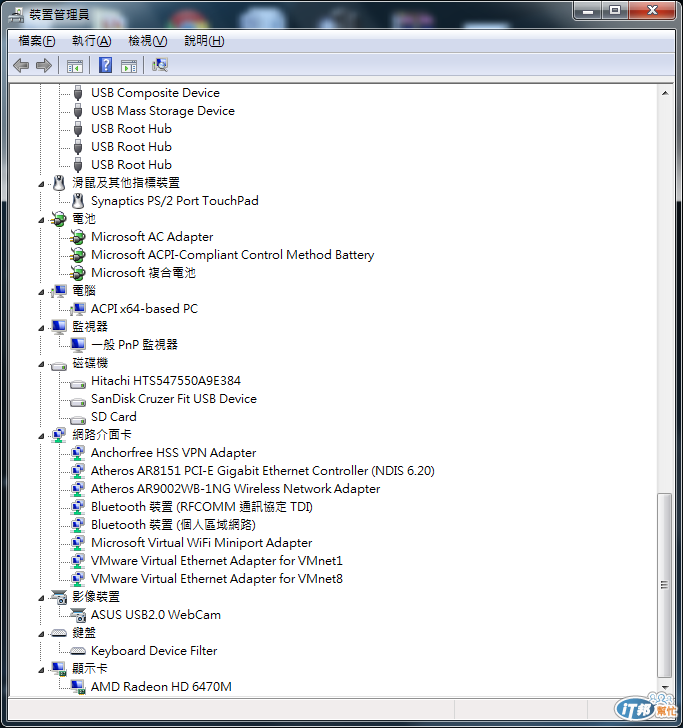Click the Anchorfree HSS VPN Adapter icon
Image resolution: width=683 pixels, height=728 pixels.
(78, 453)
